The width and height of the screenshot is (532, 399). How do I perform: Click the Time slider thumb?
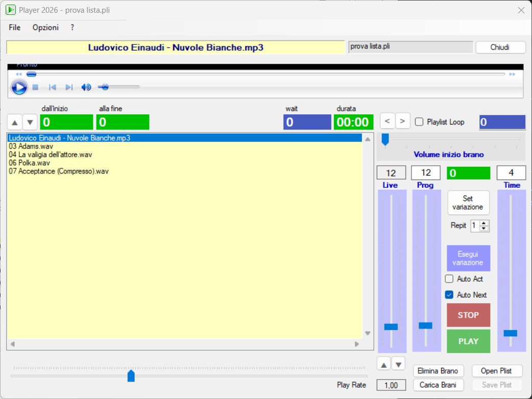510,333
